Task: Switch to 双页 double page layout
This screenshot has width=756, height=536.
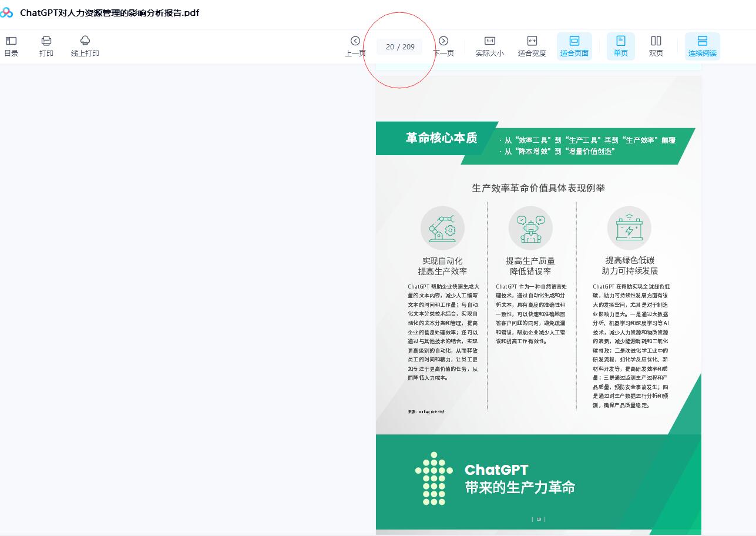Action: pos(656,46)
